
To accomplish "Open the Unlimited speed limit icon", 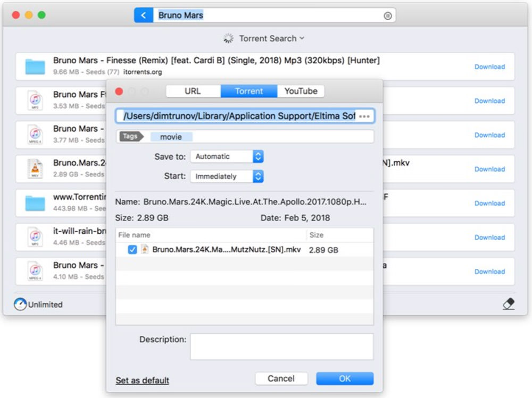I will [x=20, y=304].
